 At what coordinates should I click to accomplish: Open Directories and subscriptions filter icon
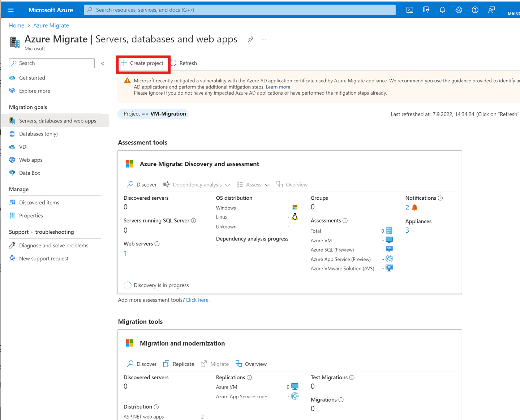point(426,10)
